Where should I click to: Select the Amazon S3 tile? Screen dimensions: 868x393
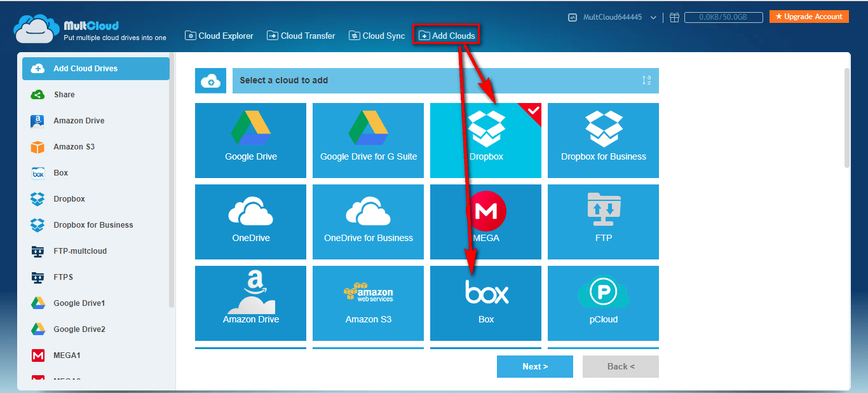point(368,303)
